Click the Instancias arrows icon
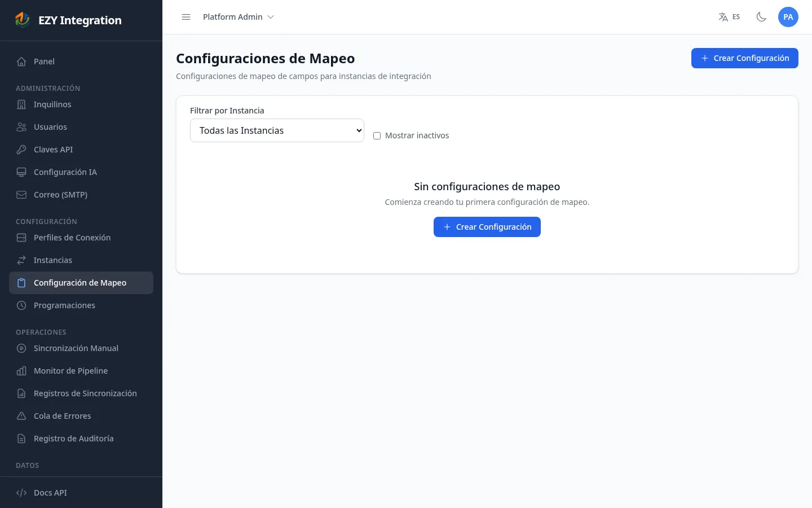Viewport: 812px width, 508px height. click(21, 260)
